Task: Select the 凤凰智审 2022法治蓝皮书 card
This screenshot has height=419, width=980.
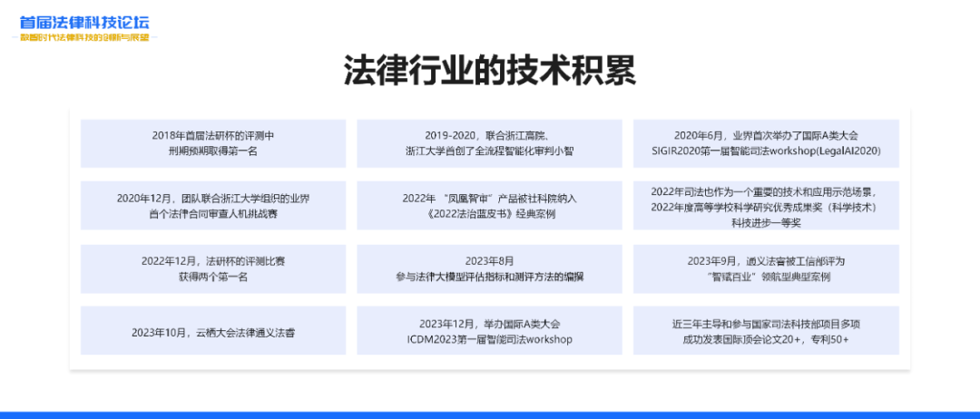Action: point(489,206)
